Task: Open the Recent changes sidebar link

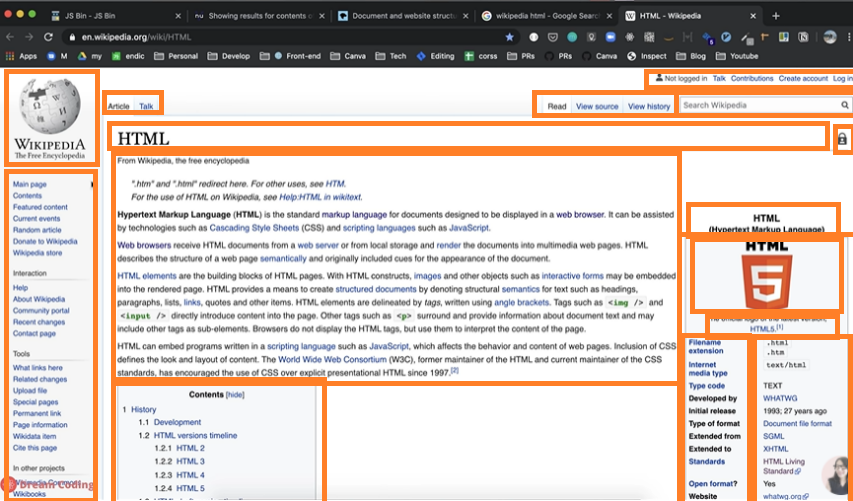Action: click(x=39, y=322)
